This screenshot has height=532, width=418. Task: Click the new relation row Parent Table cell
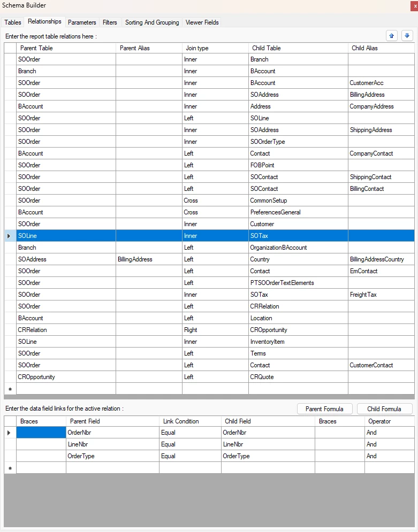66,389
